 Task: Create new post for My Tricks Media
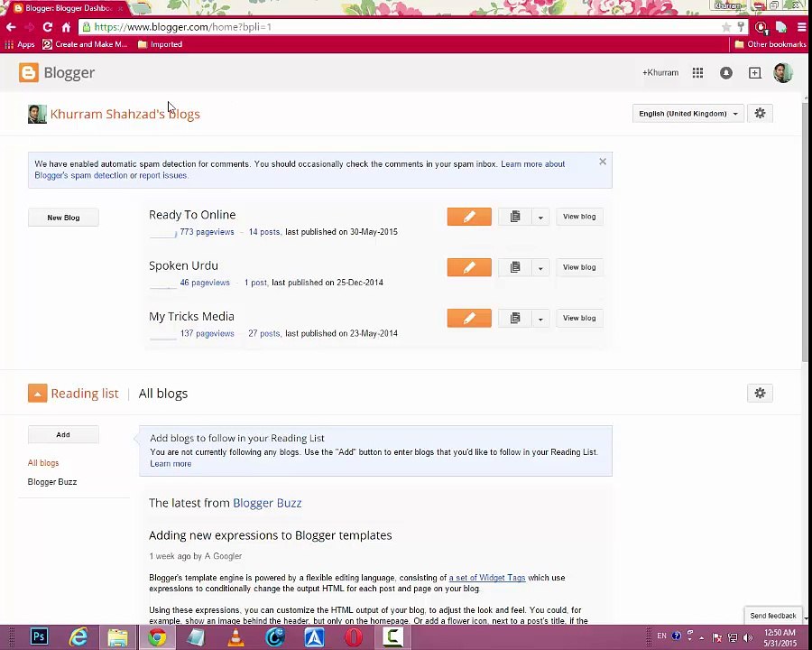coord(469,318)
